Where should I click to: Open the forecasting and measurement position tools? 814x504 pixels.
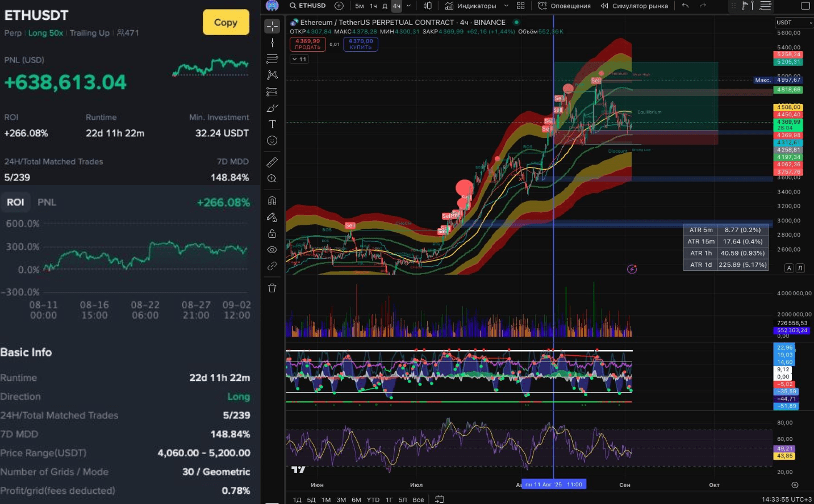pyautogui.click(x=272, y=91)
